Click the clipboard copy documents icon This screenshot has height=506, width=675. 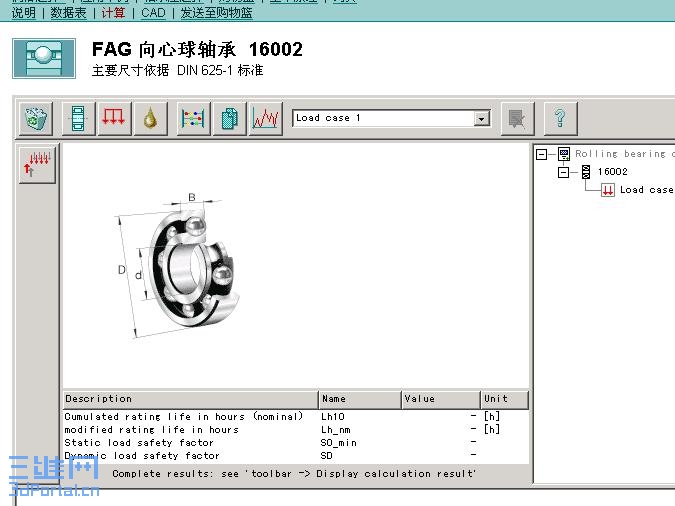coord(230,118)
